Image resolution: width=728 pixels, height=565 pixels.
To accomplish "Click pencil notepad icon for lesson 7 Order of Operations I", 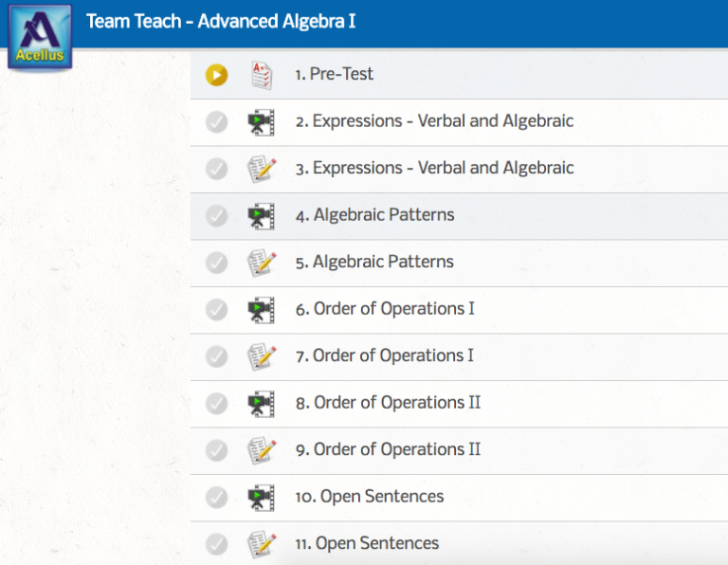I will click(x=262, y=356).
